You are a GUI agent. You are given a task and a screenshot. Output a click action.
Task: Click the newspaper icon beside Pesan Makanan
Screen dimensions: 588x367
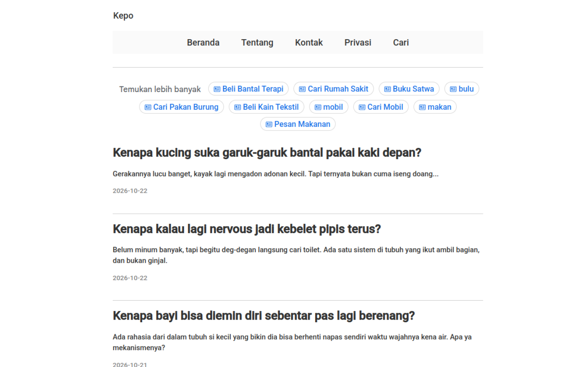[269, 124]
